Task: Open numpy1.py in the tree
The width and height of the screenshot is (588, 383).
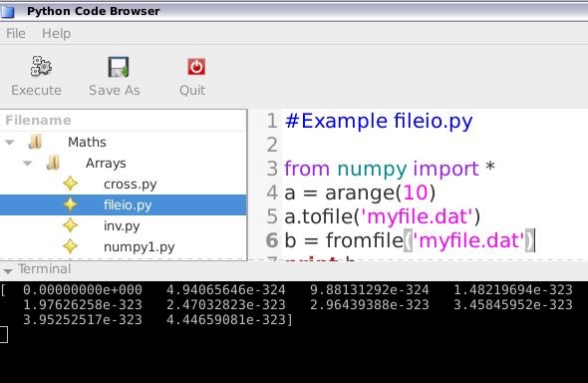Action: [x=140, y=247]
